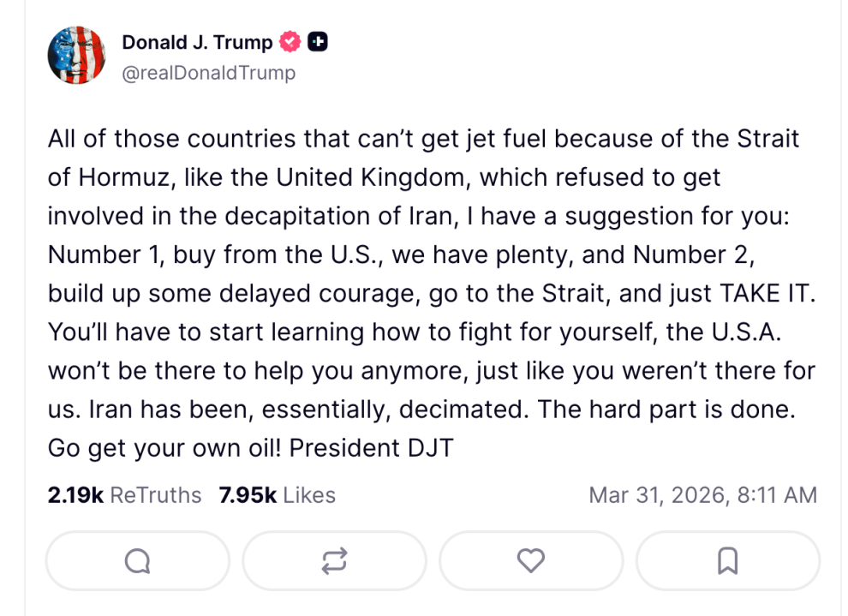Open the profile avatar picture
Screen dimensions: 848x616
click(x=76, y=55)
